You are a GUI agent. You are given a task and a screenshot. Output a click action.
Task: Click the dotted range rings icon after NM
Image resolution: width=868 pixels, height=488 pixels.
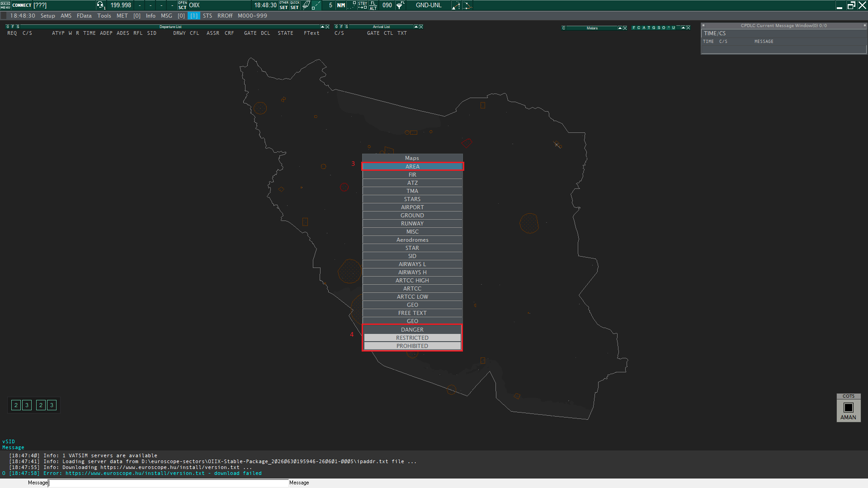[x=352, y=5]
